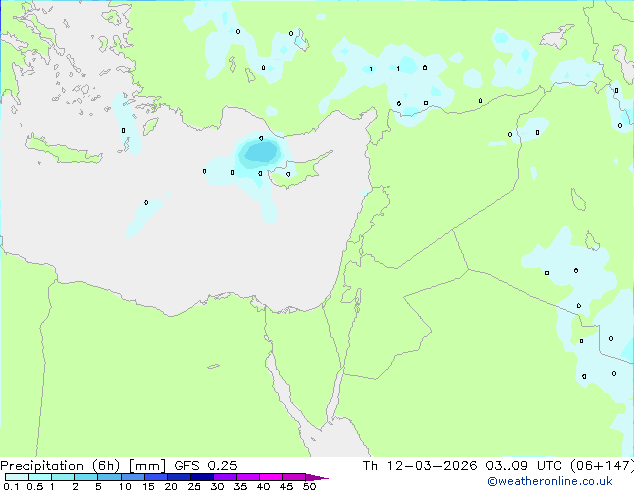Open the weatheronline.co.uk link

pyautogui.click(x=550, y=481)
